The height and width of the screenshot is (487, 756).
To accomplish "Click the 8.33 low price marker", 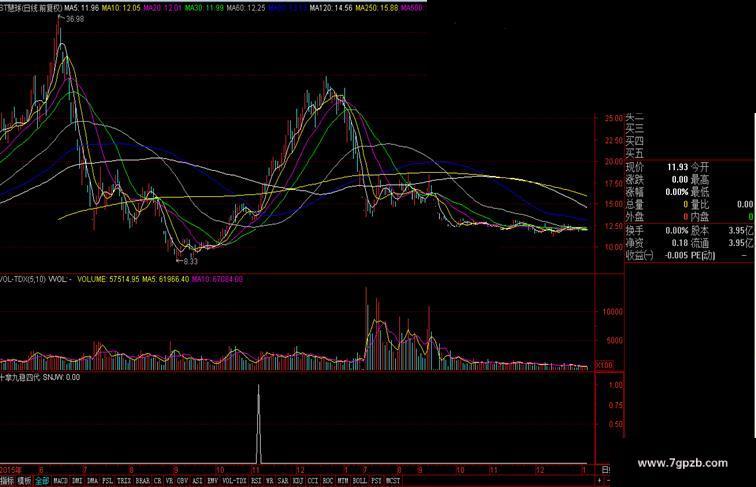I will tap(190, 261).
